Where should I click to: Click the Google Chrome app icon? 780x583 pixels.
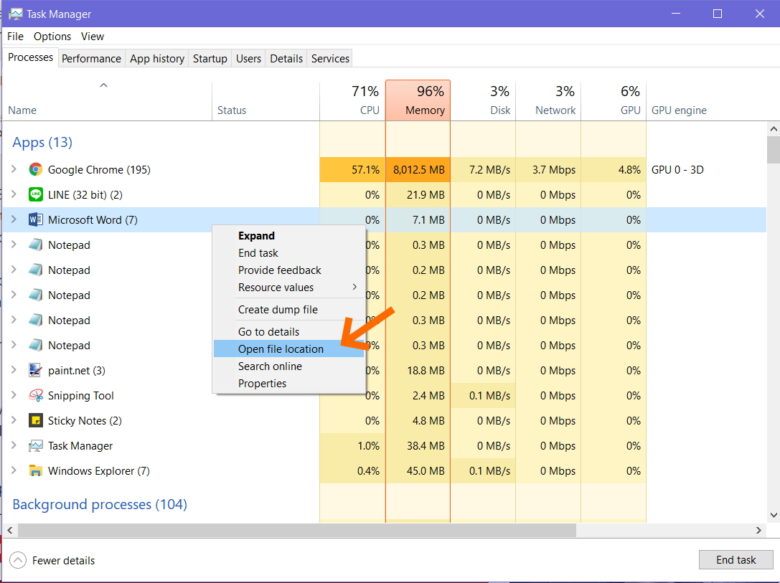(x=36, y=170)
